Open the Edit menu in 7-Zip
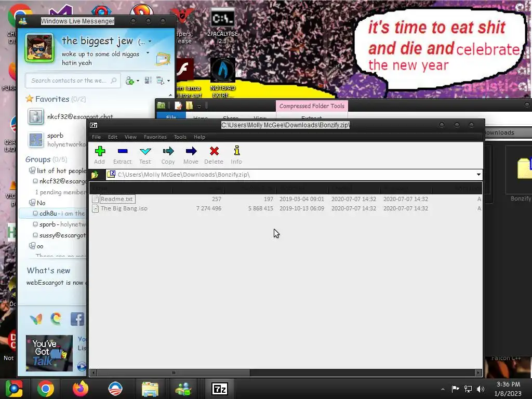Screen dimensions: 532x399 pos(113,137)
